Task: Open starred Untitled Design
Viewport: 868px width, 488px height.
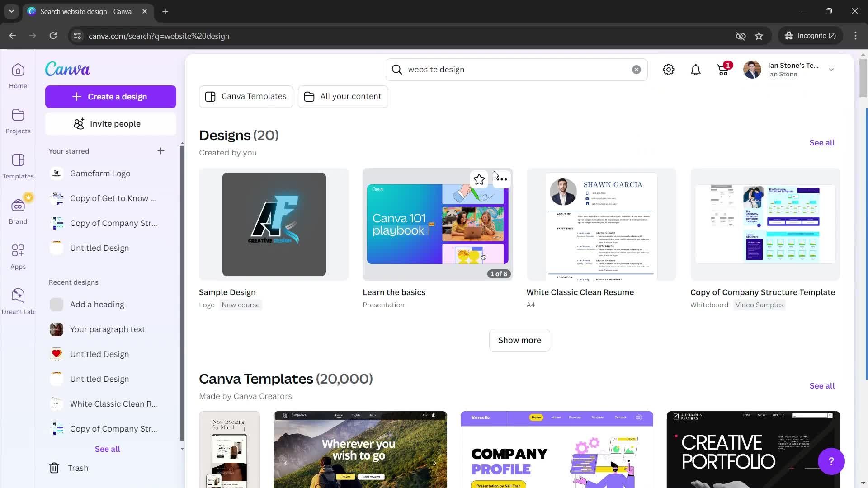Action: (x=111, y=248)
